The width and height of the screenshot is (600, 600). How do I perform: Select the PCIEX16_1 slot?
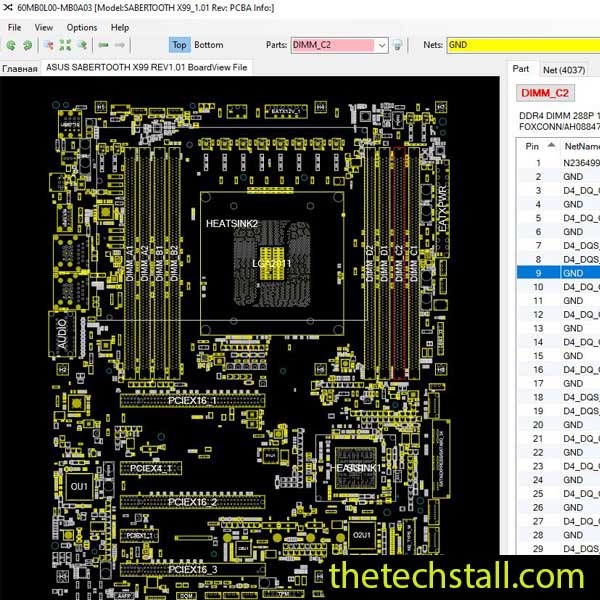pos(192,401)
